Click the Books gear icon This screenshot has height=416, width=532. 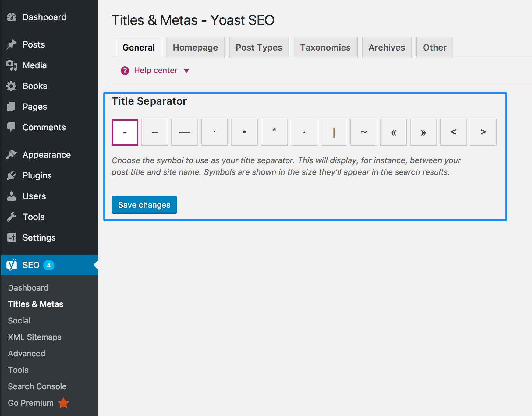tap(12, 86)
